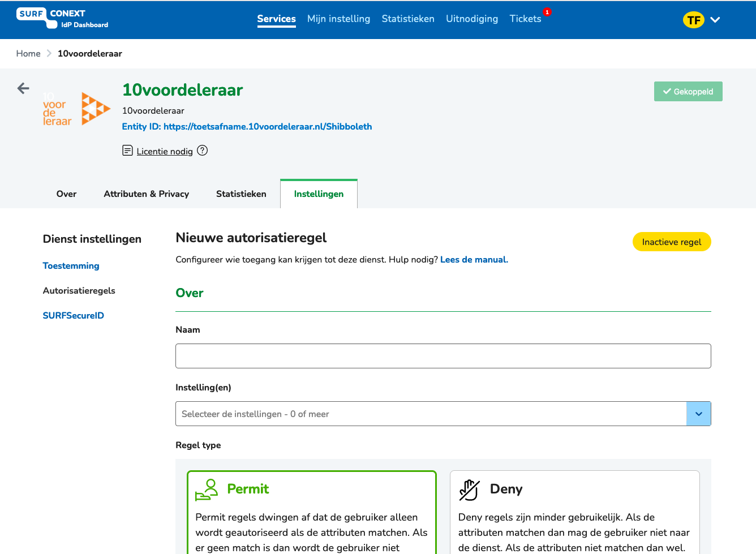Click the Permit person icon
The width and height of the screenshot is (756, 554).
(207, 489)
